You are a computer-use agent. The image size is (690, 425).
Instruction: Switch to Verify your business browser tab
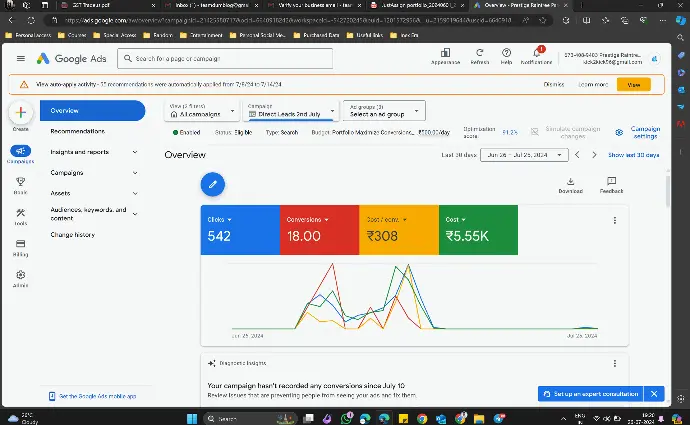(315, 5)
